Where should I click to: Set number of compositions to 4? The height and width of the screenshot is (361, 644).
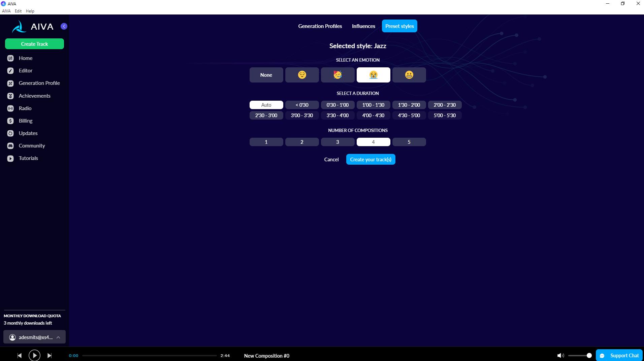click(373, 142)
